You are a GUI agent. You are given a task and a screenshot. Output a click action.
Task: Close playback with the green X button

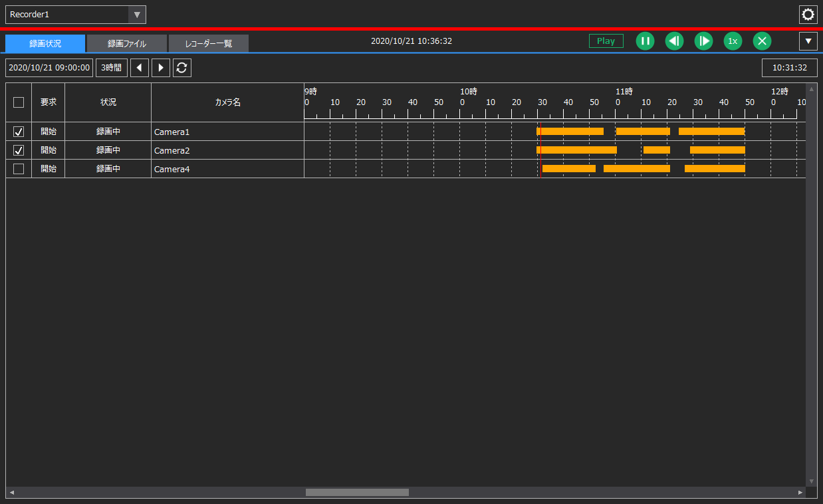(x=762, y=41)
